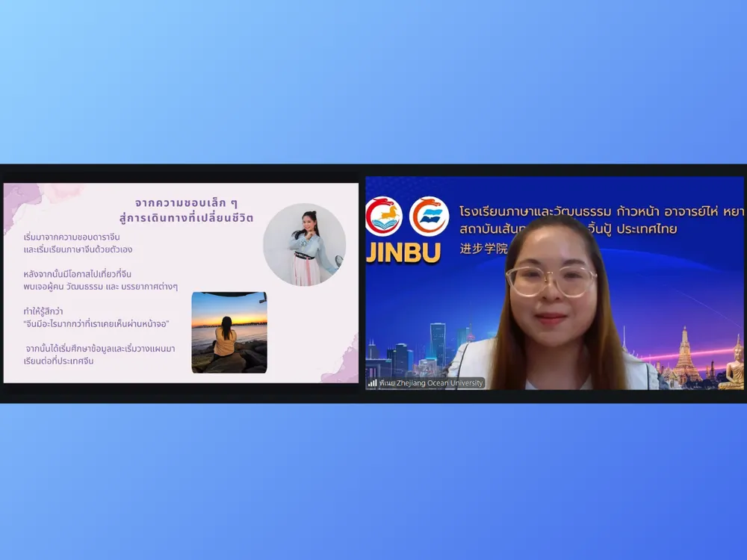Click the slide subtitle 'สู่การเดินทางที่เปลี่ยนชีวิต'
This screenshot has height=560, width=747.
click(x=186, y=218)
